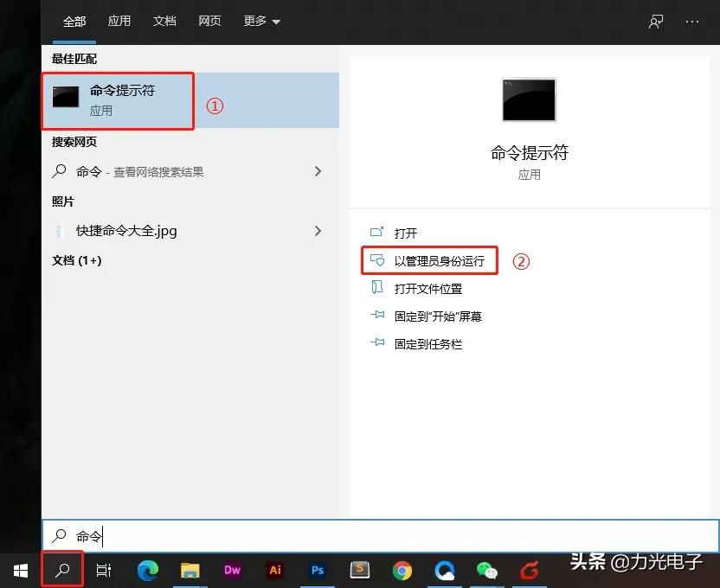Image resolution: width=720 pixels, height=588 pixels.
Task: Expand 命令 - 查看网络搜索结果 results
Action: pyautogui.click(x=318, y=171)
